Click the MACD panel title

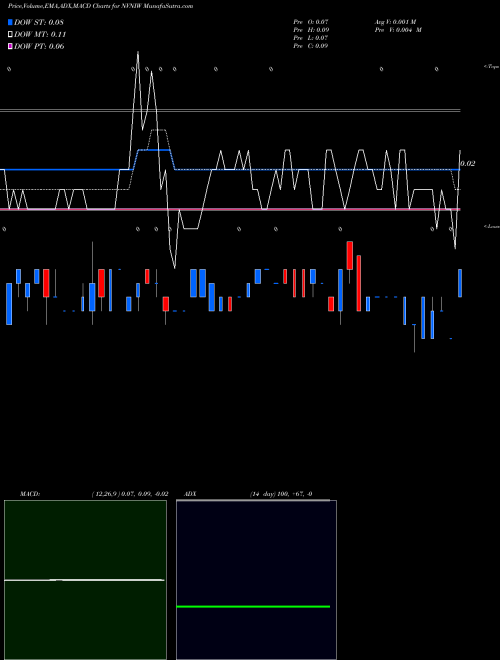(29, 494)
